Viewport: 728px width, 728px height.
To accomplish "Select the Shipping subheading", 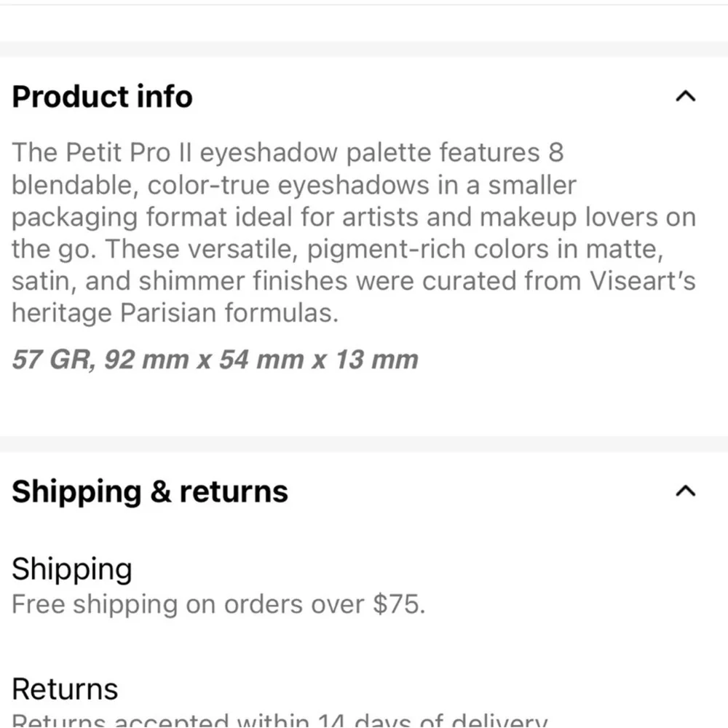I will 72,569.
